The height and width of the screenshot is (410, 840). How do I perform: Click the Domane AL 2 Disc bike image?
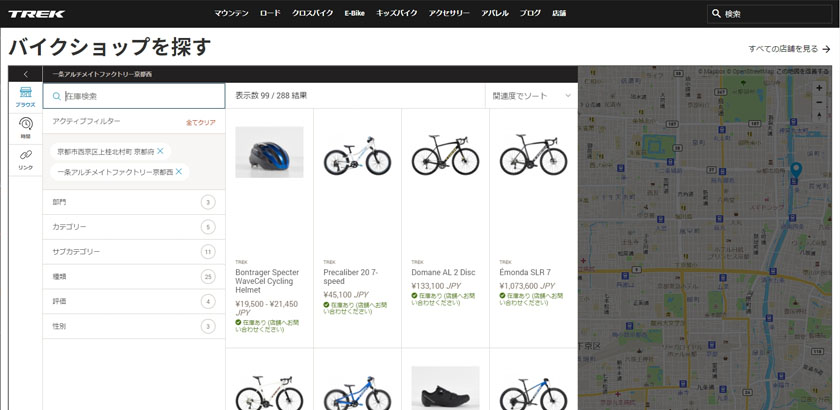[445, 154]
